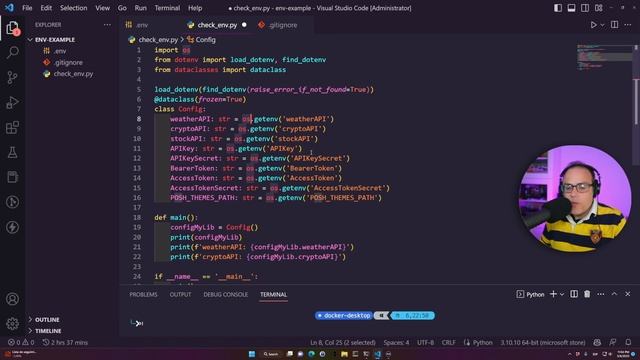640x360 pixels.
Task: Toggle primary side bar layout button
Action: (x=558, y=8)
